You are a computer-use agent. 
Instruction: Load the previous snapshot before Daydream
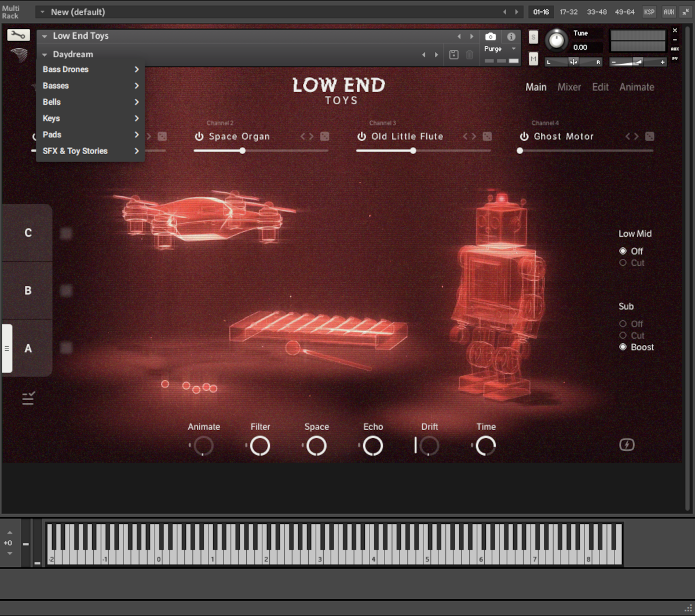(x=423, y=55)
